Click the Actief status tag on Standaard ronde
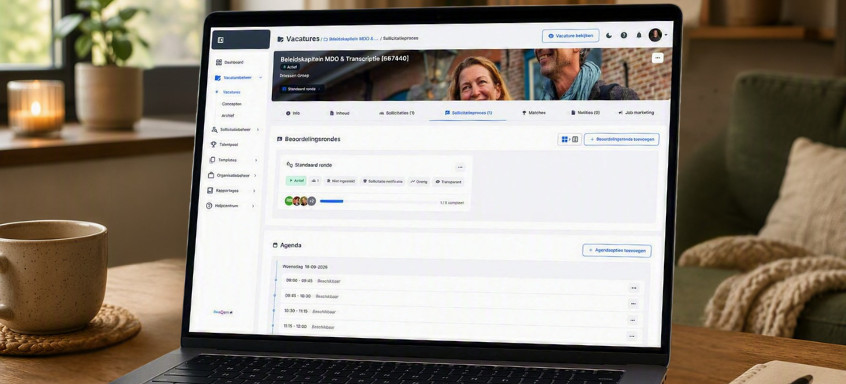The height and width of the screenshot is (384, 846). (x=296, y=181)
